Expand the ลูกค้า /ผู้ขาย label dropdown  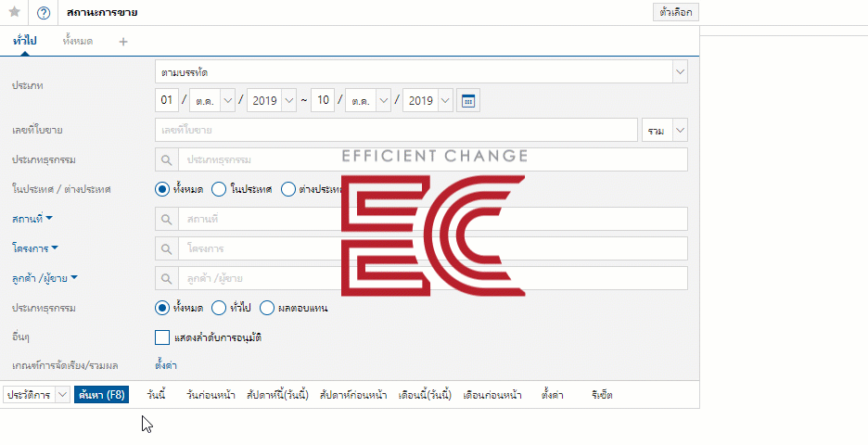click(74, 277)
